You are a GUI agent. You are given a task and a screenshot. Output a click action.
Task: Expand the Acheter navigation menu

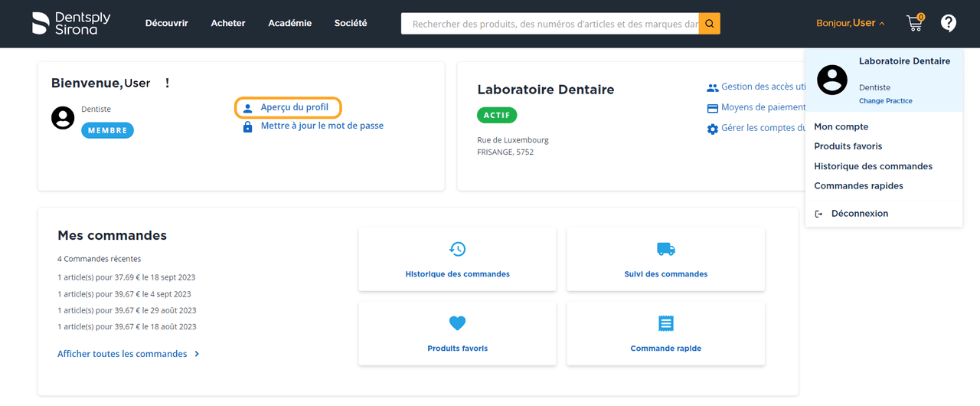tap(228, 23)
